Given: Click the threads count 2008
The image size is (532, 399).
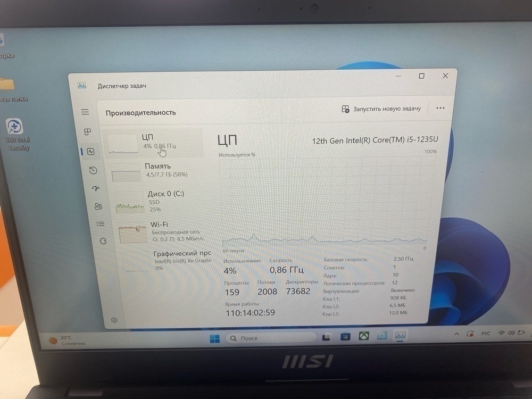Looking at the screenshot, I should (268, 292).
